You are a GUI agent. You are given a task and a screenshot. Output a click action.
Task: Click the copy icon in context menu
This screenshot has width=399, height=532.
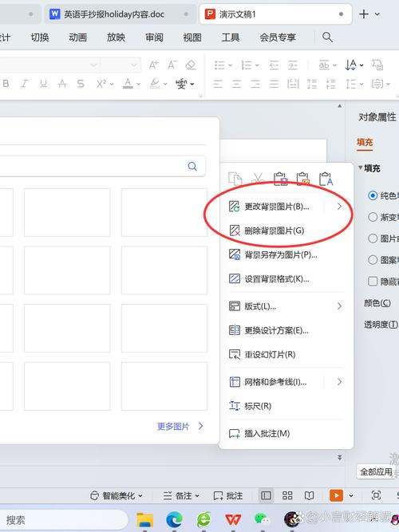pos(235,179)
